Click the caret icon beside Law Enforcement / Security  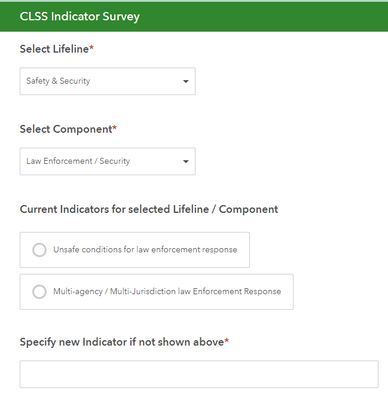coord(186,161)
